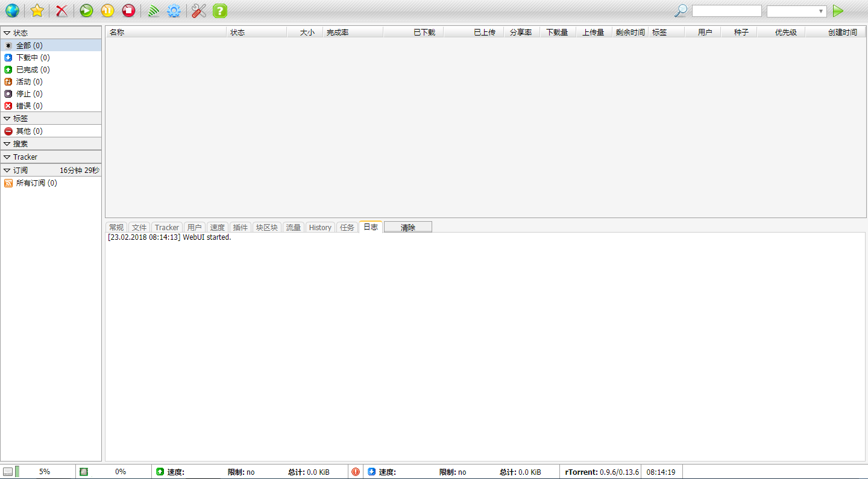Click rTorrent 0.9.6/0.13.6 version text
868x479 pixels.
(602, 472)
